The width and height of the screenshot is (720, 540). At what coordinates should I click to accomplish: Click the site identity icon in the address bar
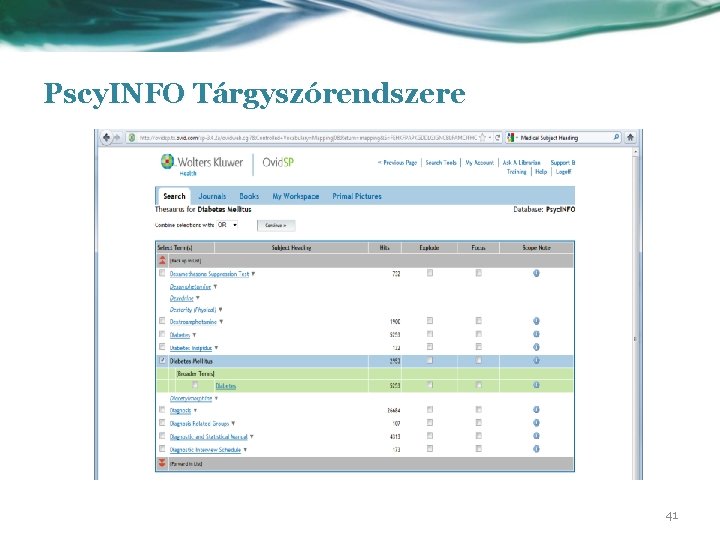pyautogui.click(x=132, y=137)
